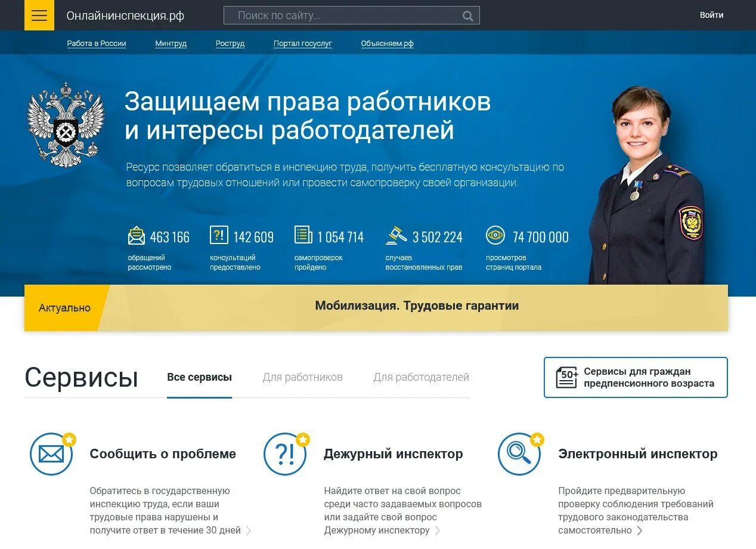
Task: Click the 1 054 714 самопроверок counter
Action: [x=329, y=249]
